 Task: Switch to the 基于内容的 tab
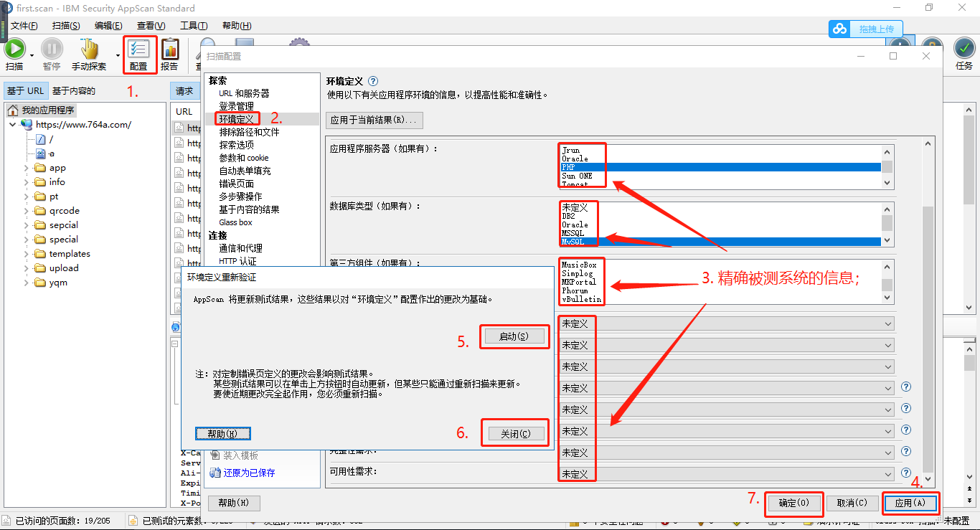[x=74, y=91]
